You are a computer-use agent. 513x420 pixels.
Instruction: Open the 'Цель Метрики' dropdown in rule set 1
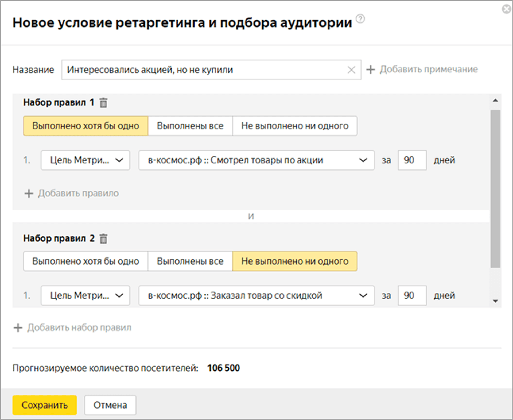85,160
